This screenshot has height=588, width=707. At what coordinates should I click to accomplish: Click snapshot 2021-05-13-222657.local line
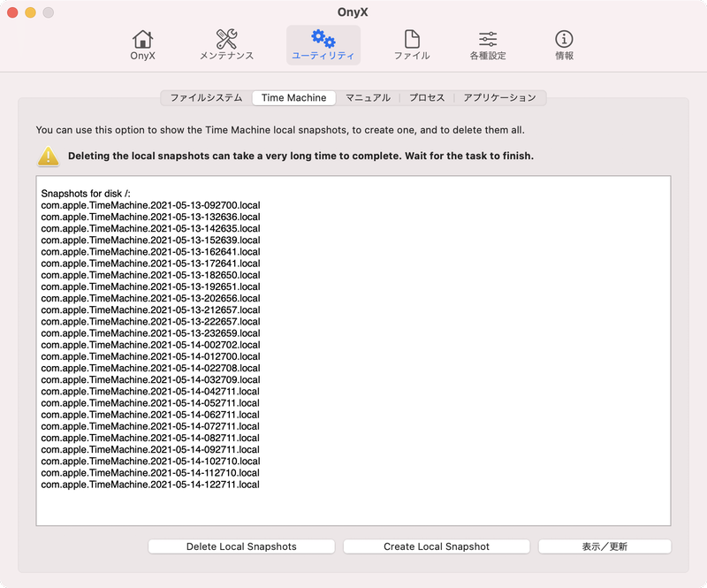150,322
